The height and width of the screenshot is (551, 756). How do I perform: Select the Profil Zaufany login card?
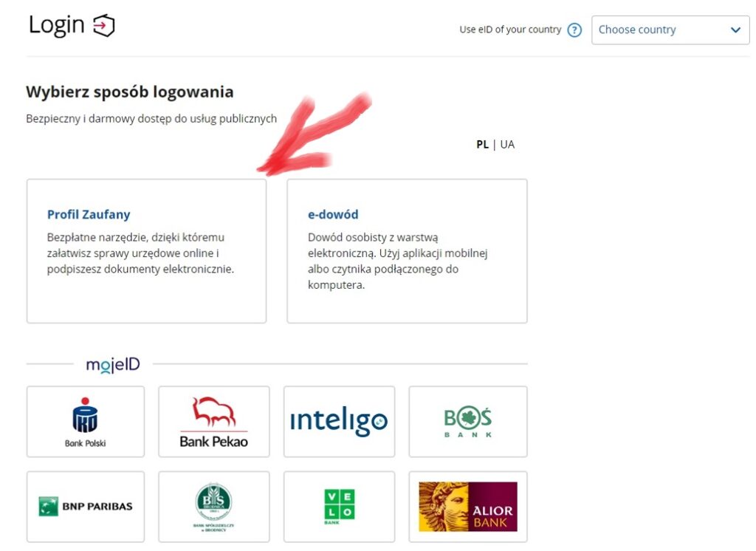(147, 251)
